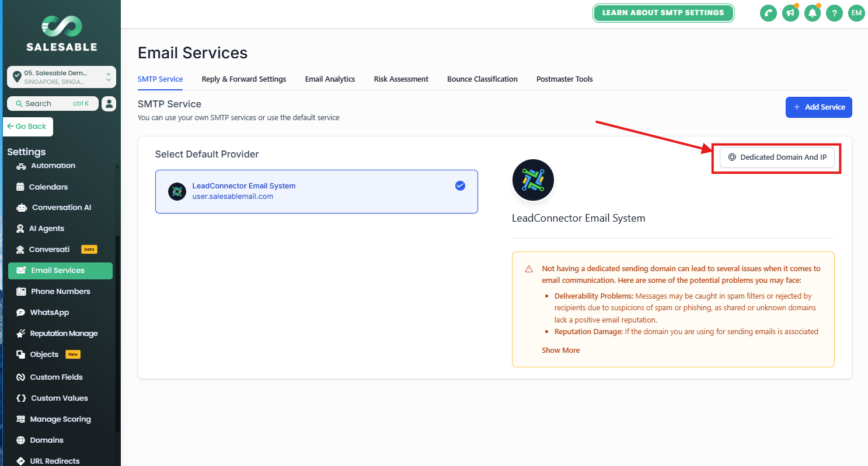868x466 pixels.
Task: Click the question mark help icon
Action: click(x=834, y=13)
